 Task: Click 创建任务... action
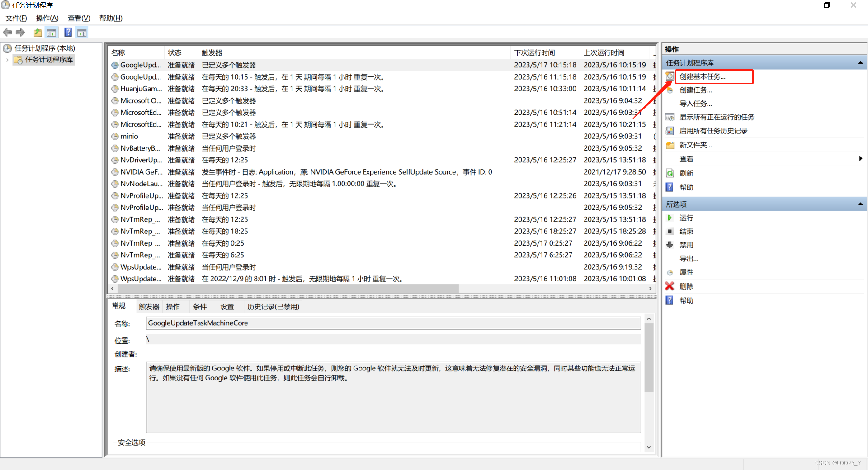click(696, 90)
